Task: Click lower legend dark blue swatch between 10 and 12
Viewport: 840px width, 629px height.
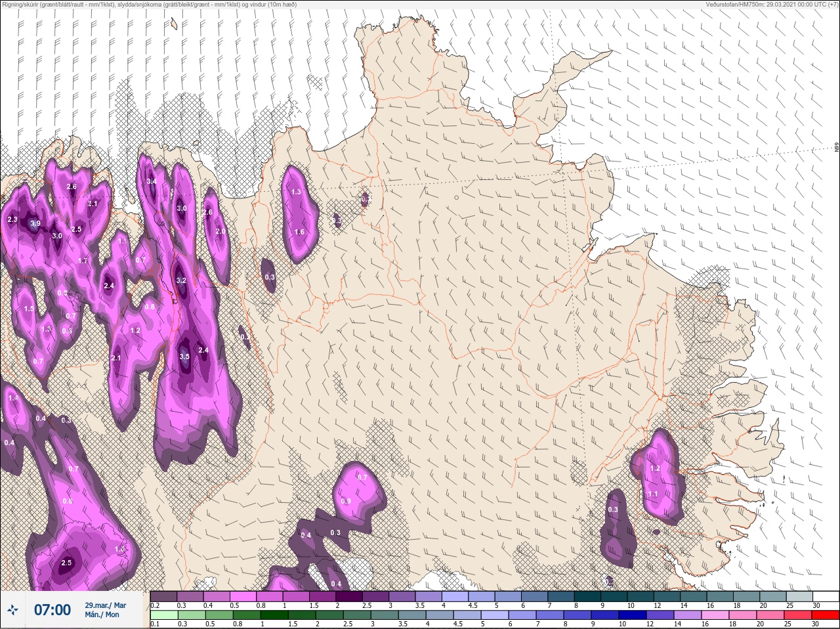Action: click(x=632, y=615)
